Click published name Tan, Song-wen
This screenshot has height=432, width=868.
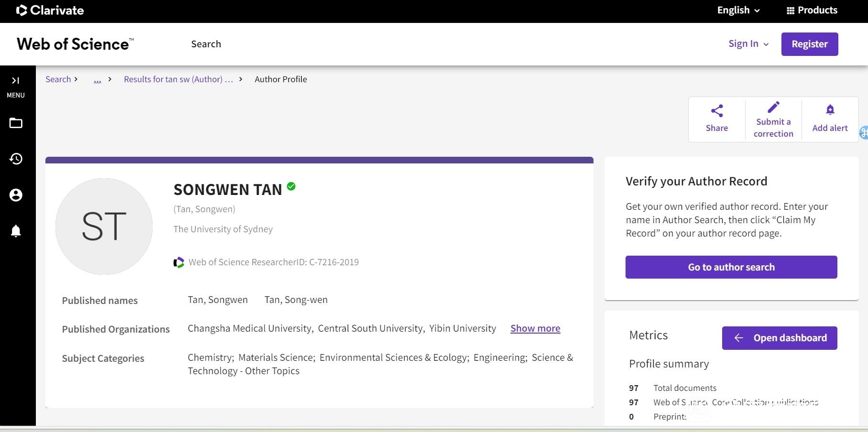point(296,300)
